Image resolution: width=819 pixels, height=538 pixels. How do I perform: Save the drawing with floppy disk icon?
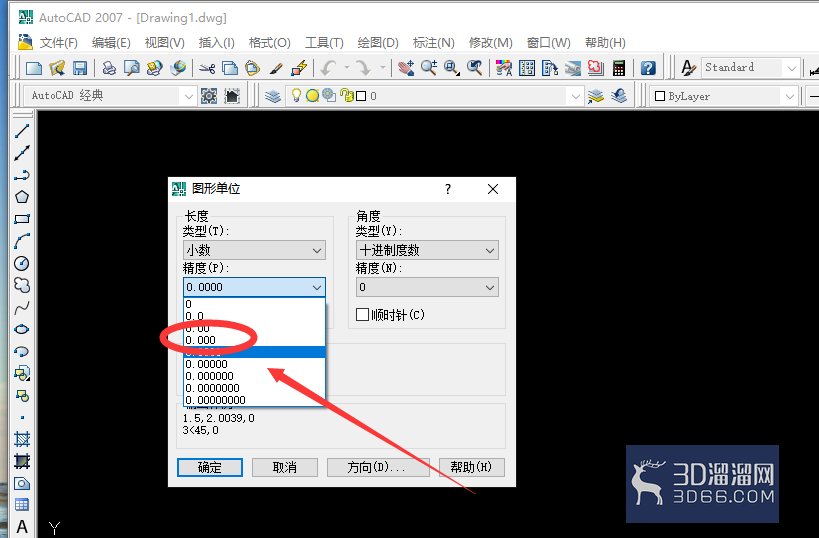pos(80,68)
